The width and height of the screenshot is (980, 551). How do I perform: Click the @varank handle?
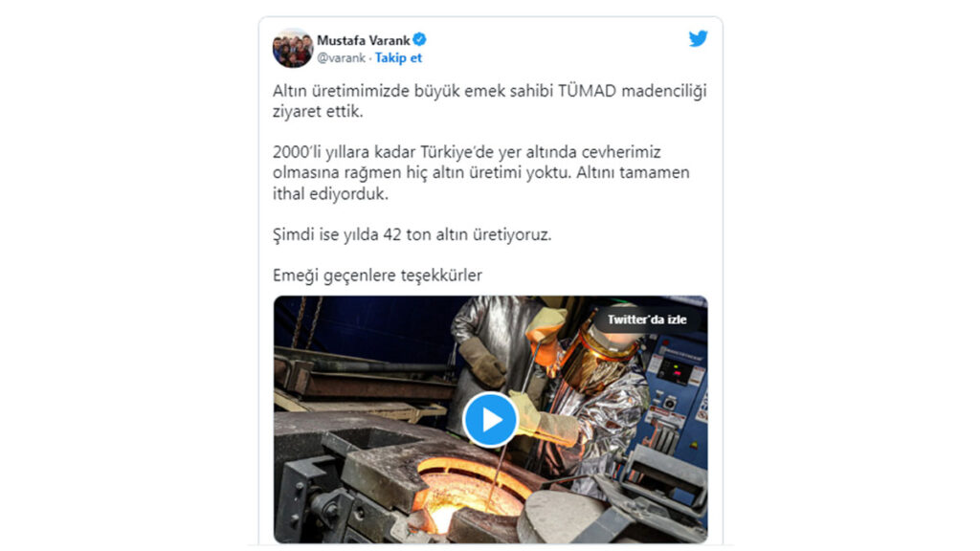click(x=341, y=58)
